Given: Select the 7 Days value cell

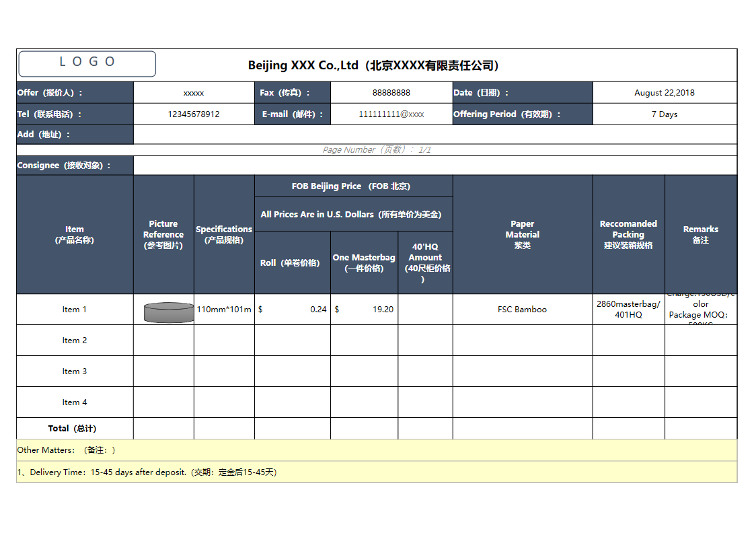Looking at the screenshot, I should point(665,114).
